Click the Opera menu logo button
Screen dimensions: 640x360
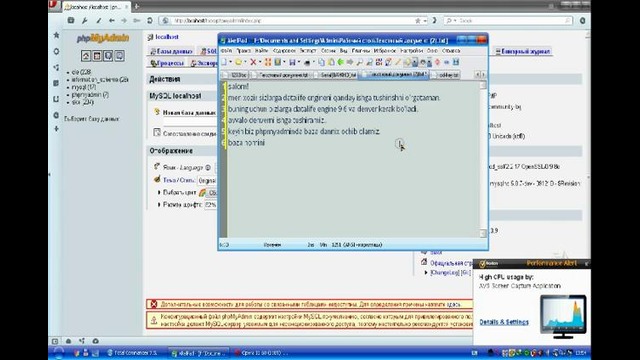coord(54,4)
